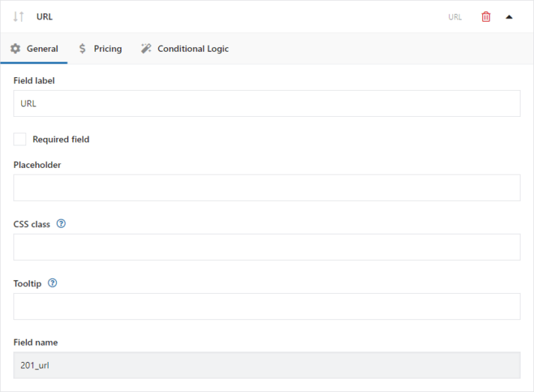Collapse the URL field panel using the arrow
Screen dimensions: 534x392
[x=509, y=17]
